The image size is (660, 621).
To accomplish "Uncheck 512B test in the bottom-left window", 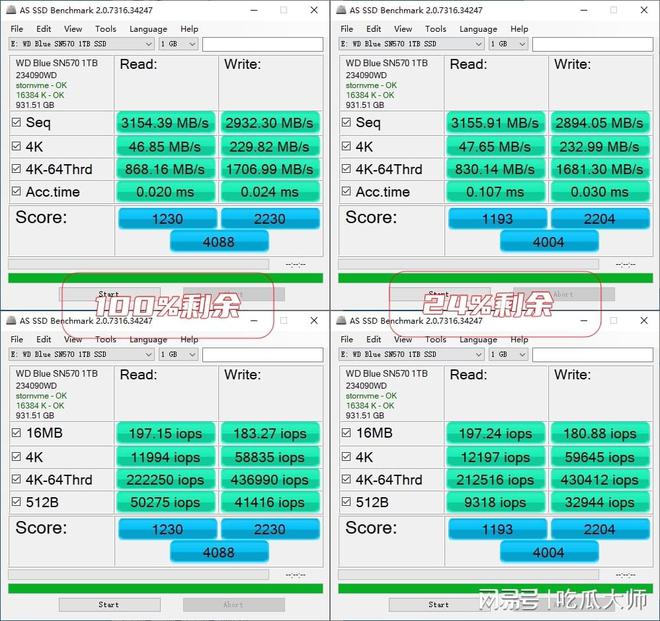I will tap(16, 501).
